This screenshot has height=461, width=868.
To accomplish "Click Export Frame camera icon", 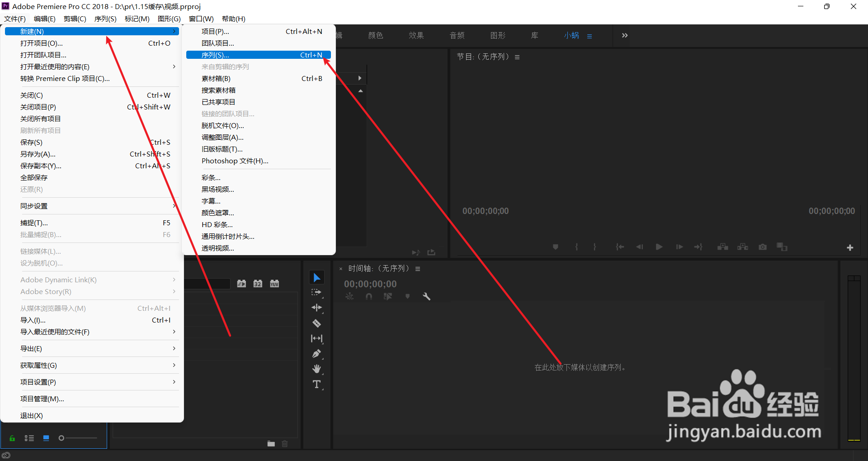I will pos(763,247).
